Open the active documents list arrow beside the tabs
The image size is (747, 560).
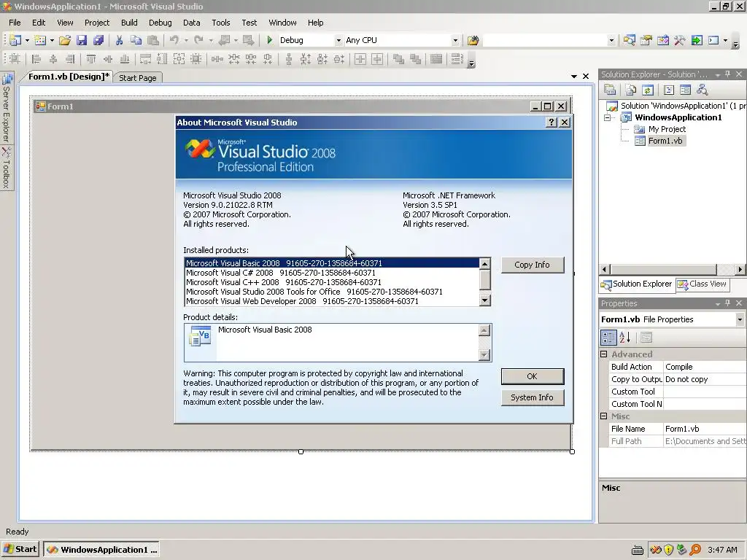coord(574,76)
